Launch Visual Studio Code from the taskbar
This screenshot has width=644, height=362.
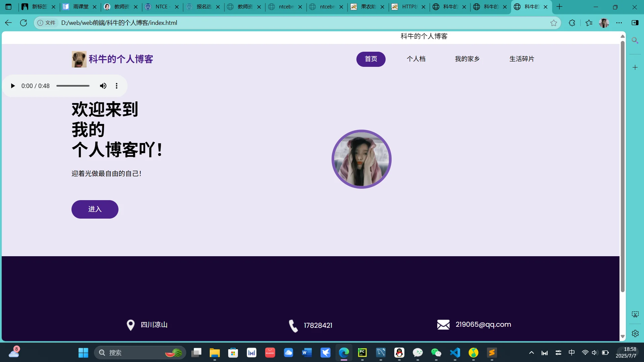[x=455, y=353]
